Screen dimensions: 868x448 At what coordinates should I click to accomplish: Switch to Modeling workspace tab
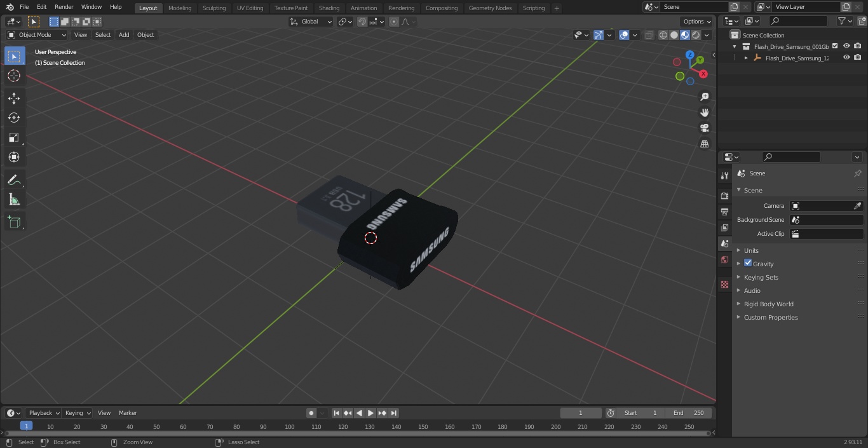click(180, 8)
